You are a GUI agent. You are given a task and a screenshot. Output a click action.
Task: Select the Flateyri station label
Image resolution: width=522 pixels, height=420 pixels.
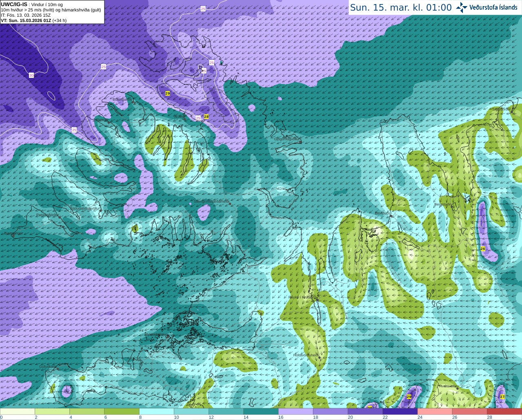click(x=101, y=120)
